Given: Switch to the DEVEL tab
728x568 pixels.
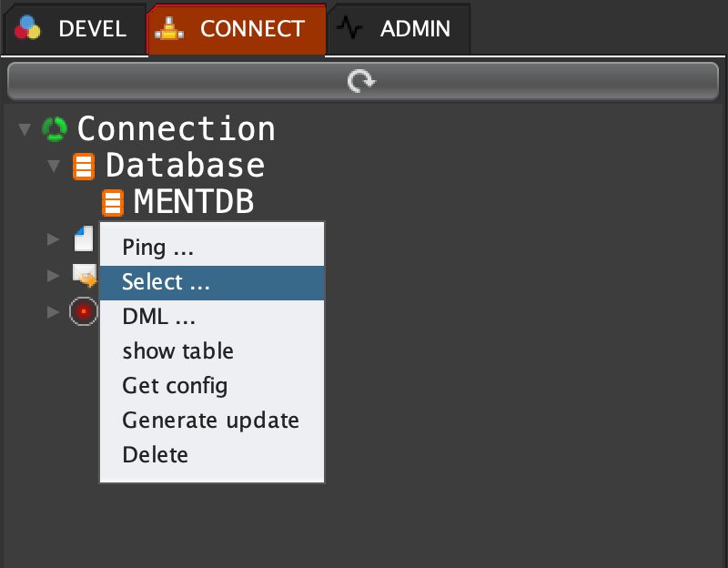Looking at the screenshot, I should click(x=73, y=29).
